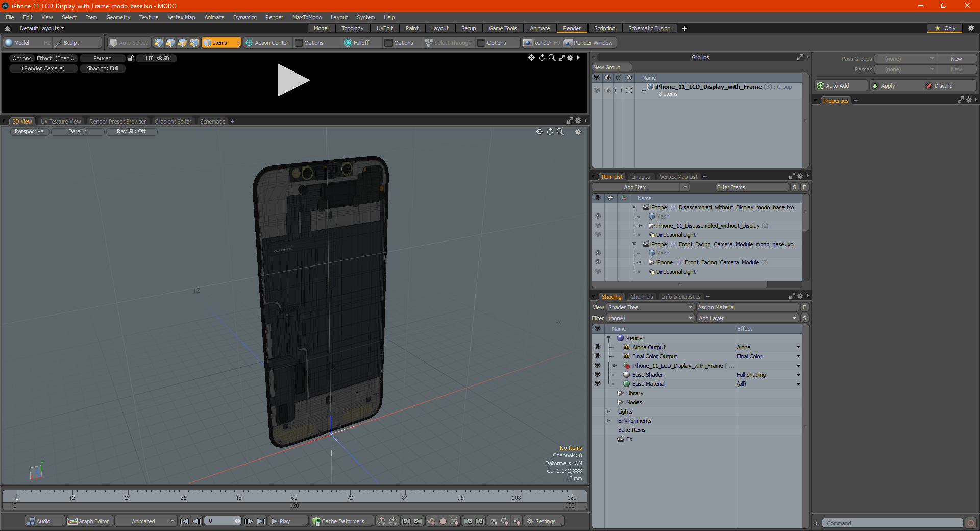Expand iPhone_11_Front_Facing_Camera_Module item

641,262
